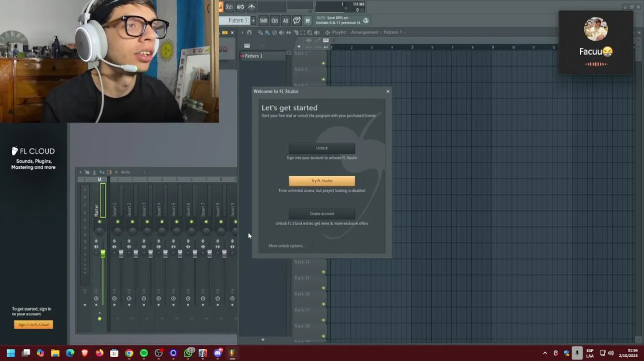
Task: Open the playlist options arrow menu
Action: coord(242,32)
